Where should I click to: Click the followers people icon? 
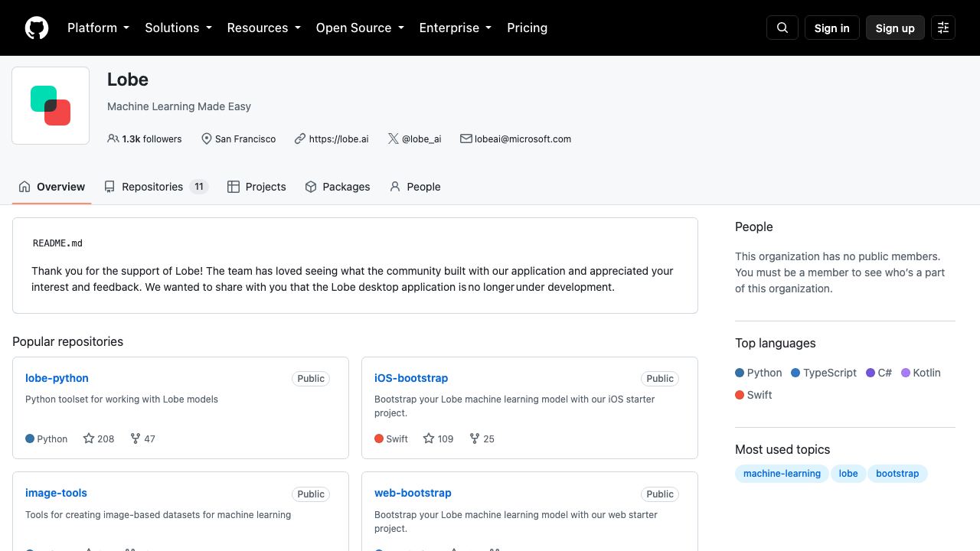point(113,139)
